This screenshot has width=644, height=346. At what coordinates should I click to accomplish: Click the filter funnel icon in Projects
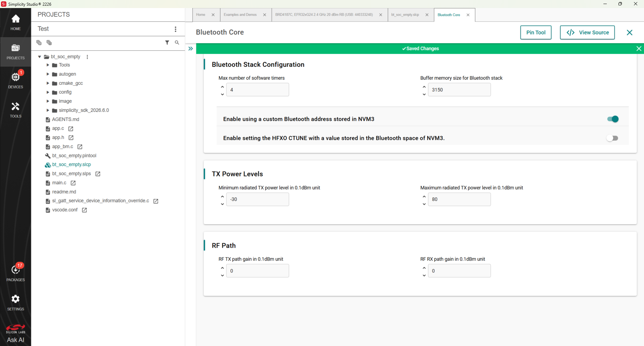[x=167, y=43]
